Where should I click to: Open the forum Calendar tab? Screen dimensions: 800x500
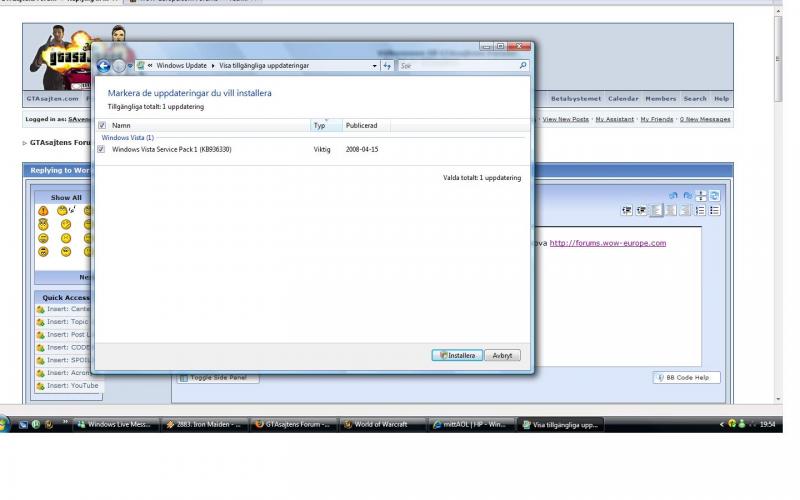pos(623,99)
